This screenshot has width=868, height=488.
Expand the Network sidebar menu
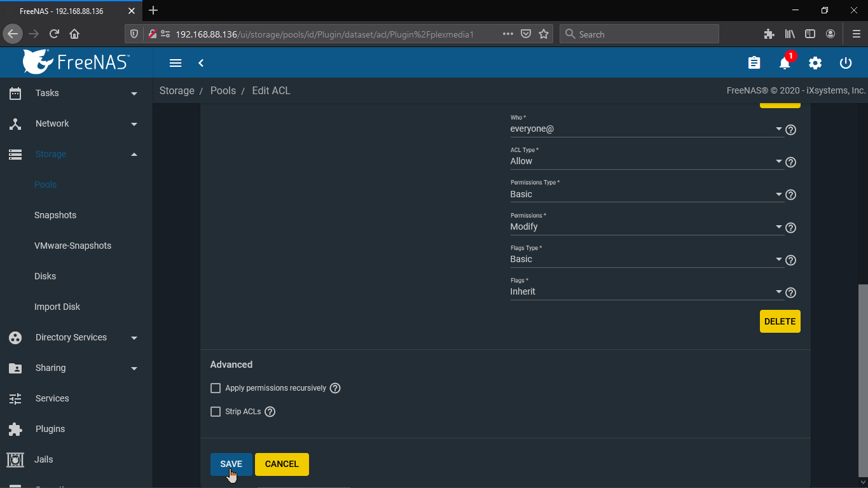tap(52, 123)
